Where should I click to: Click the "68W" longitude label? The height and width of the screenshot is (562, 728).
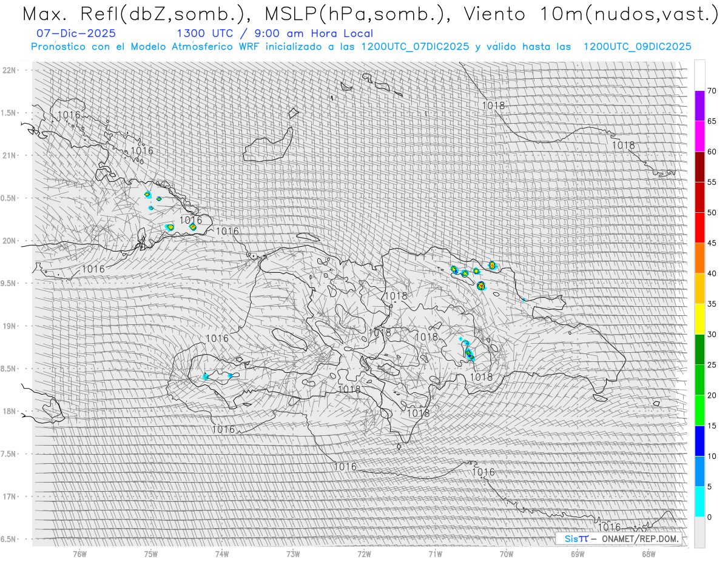(649, 553)
